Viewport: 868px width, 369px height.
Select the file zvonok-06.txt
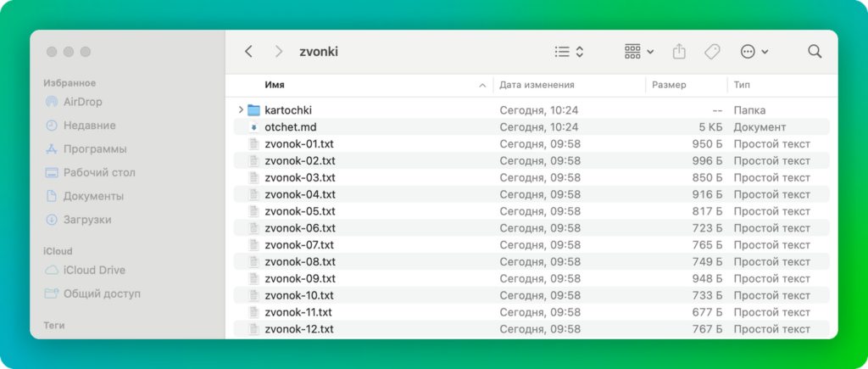pos(531,227)
